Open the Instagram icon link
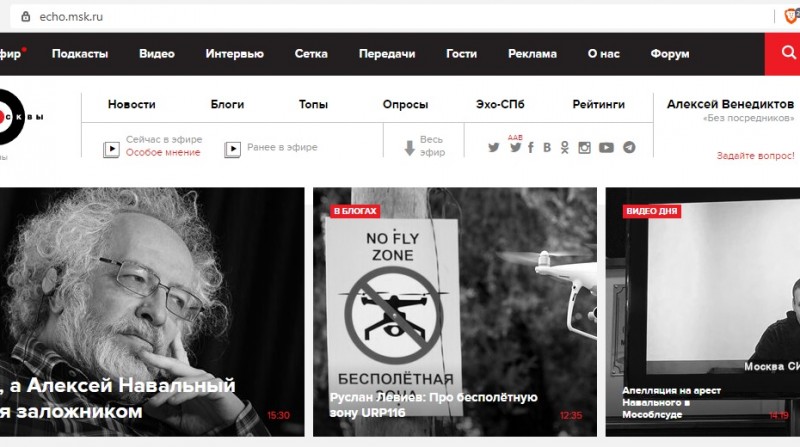This screenshot has width=800, height=447. click(x=585, y=148)
